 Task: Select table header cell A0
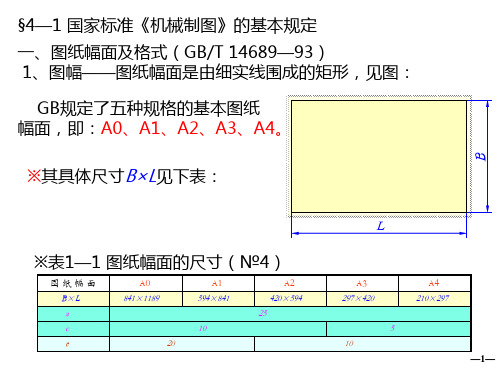[x=146, y=283]
